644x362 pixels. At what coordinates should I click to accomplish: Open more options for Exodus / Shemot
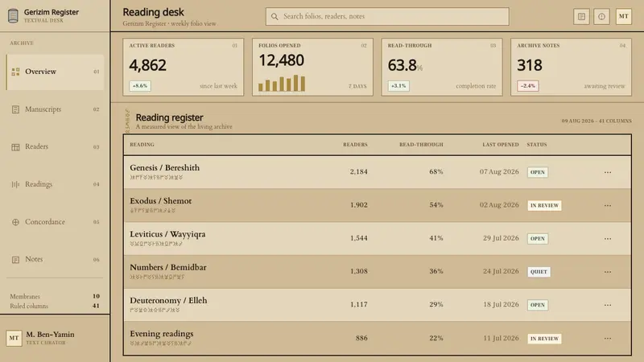tap(608, 206)
